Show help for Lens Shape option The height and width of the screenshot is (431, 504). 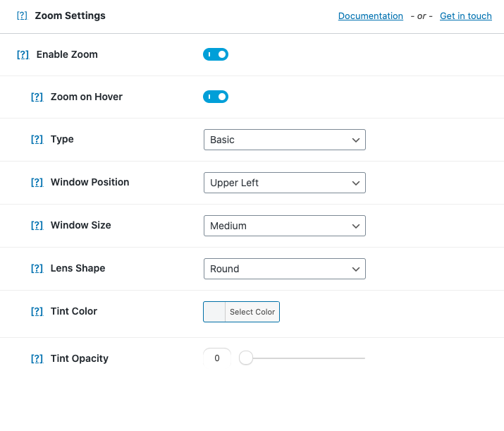point(37,268)
